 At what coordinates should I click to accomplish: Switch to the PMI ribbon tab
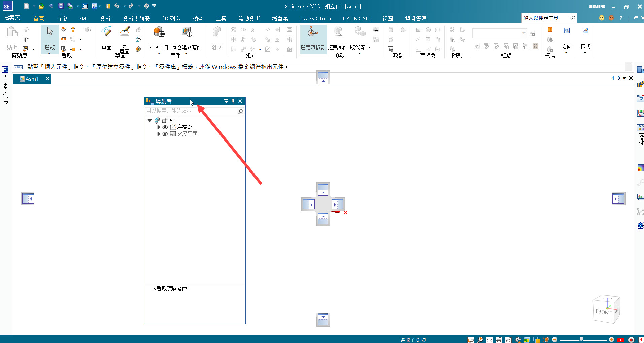[83, 18]
